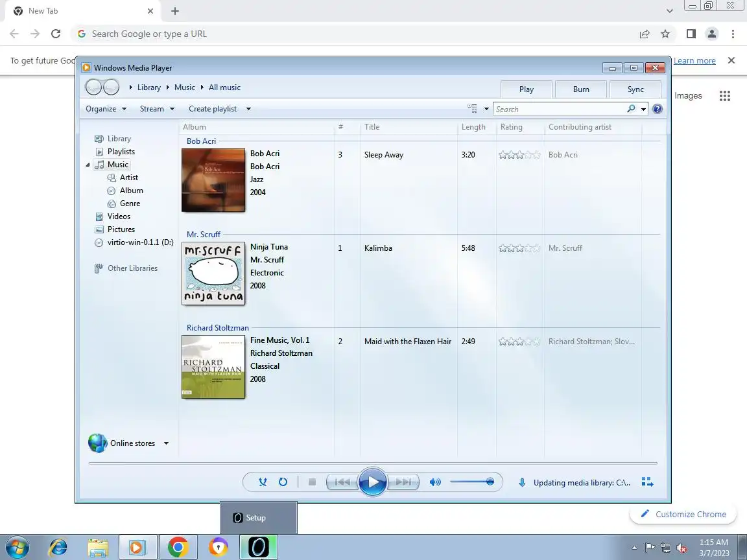Image resolution: width=747 pixels, height=560 pixels.
Task: Skip to the next track
Action: (x=403, y=482)
